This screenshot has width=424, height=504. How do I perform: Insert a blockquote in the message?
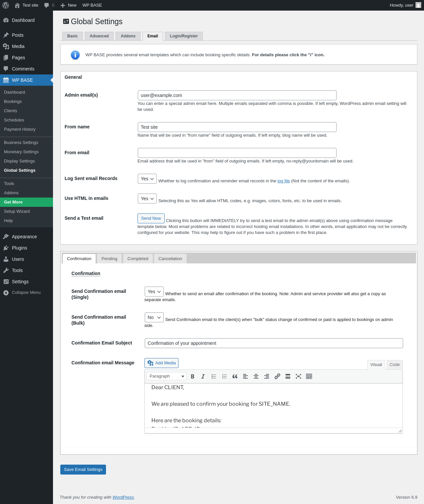point(235,376)
